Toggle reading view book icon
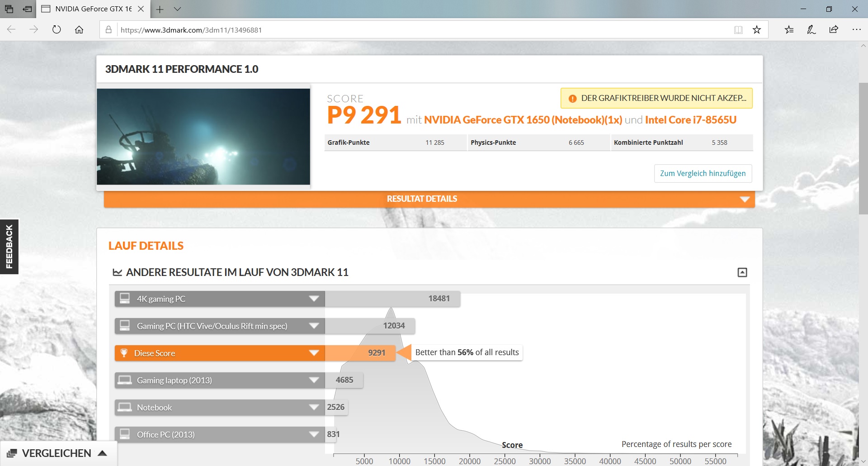Image resolution: width=868 pixels, height=466 pixels. [738, 30]
